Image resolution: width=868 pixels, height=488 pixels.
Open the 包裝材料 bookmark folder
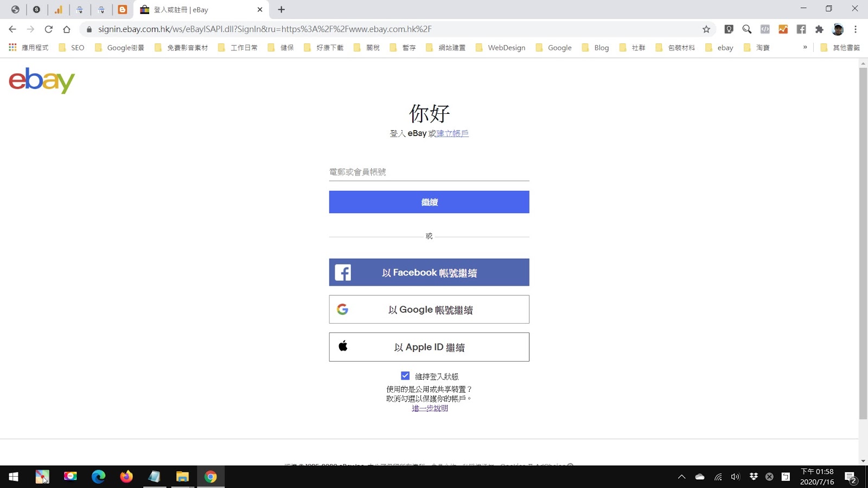pos(675,48)
